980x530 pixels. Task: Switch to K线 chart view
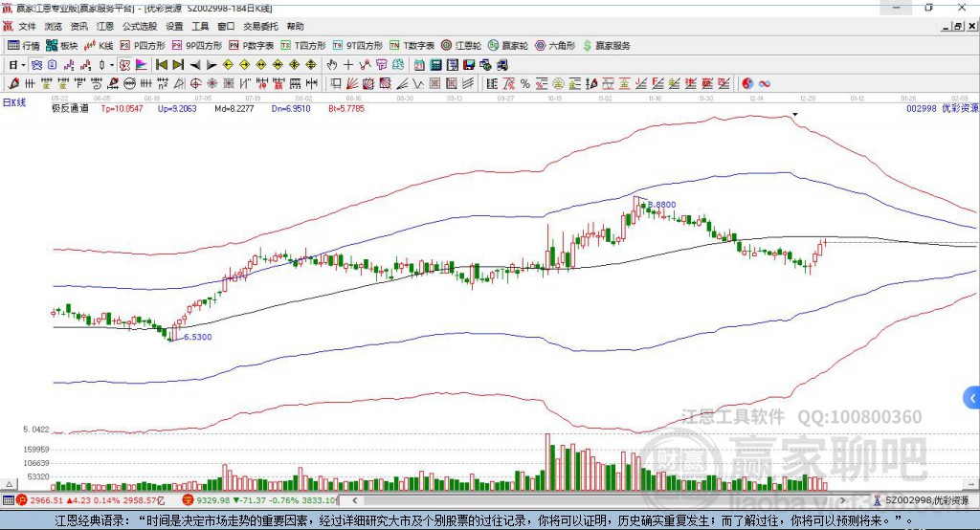(99, 46)
